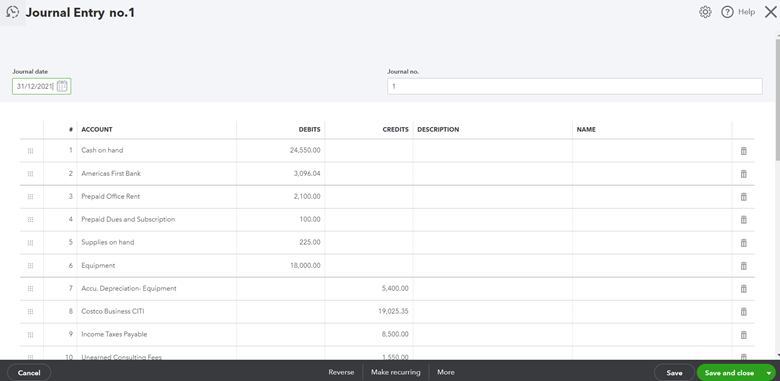Image resolution: width=780 pixels, height=381 pixels.
Task: Click Make recurring in the bottom bar
Action: click(x=395, y=372)
